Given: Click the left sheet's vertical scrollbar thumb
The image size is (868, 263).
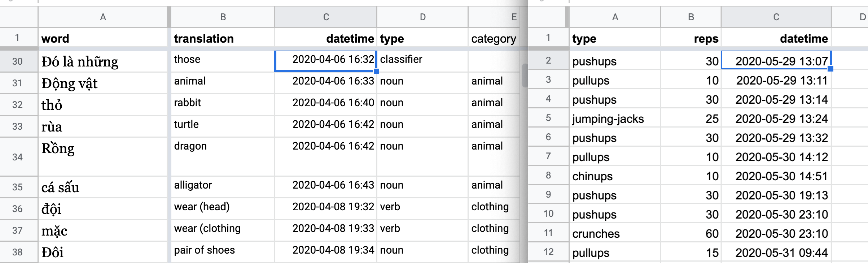Looking at the screenshot, I should point(524,75).
